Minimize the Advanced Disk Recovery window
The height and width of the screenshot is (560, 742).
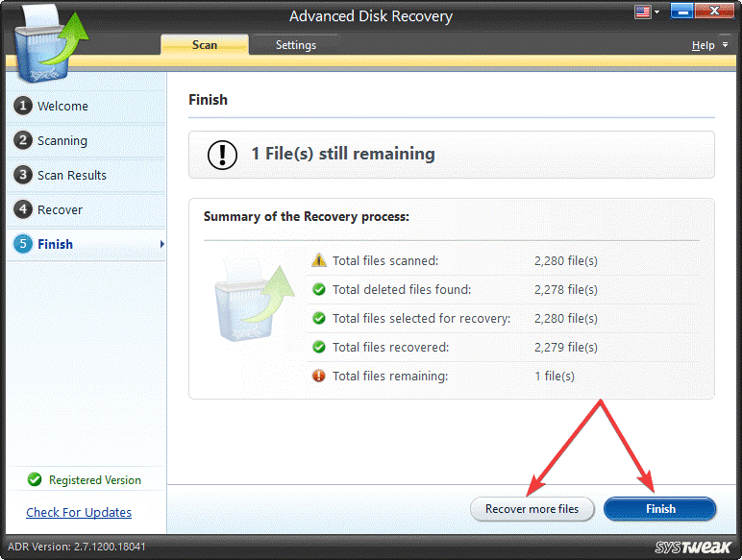(x=681, y=11)
